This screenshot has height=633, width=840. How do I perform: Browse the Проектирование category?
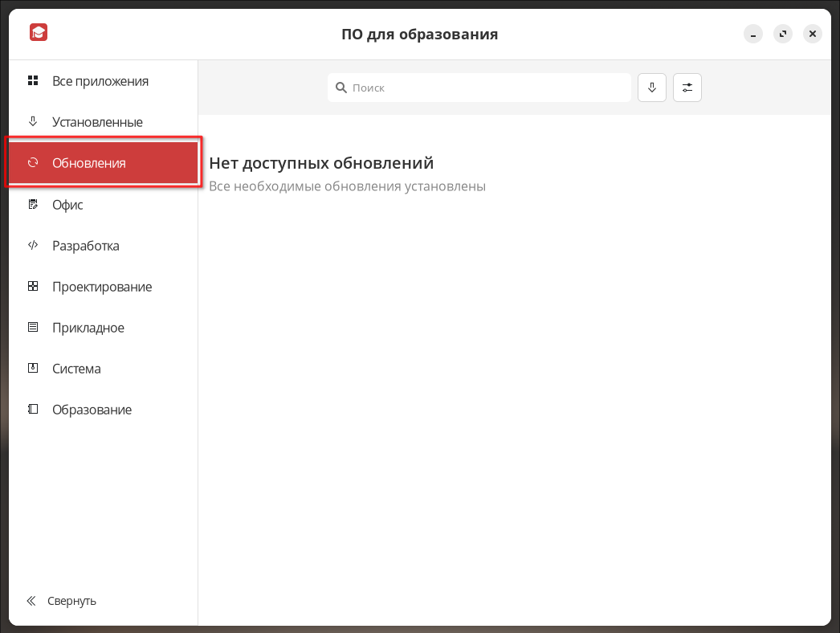click(101, 287)
